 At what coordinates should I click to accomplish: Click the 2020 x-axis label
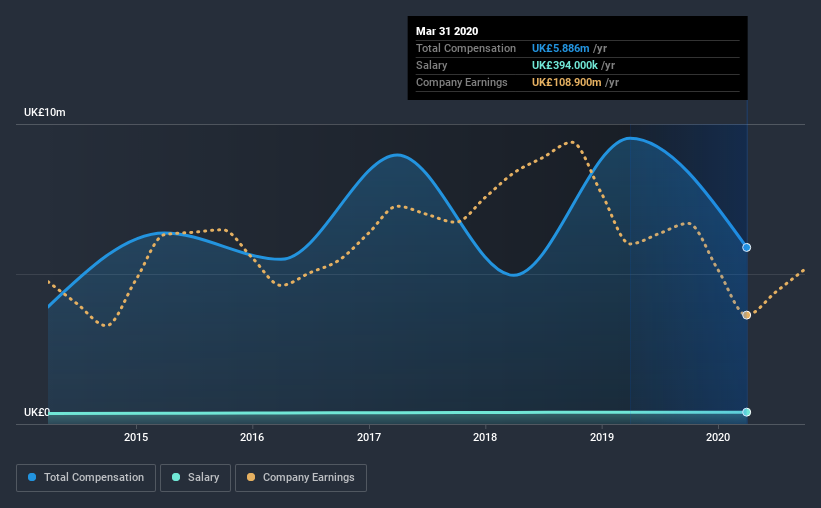[718, 437]
